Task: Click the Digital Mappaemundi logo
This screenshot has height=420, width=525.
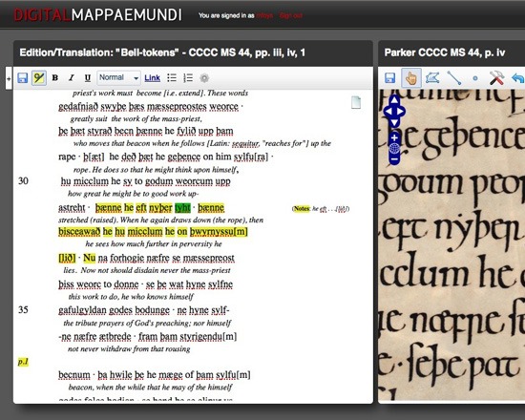Action: pyautogui.click(x=97, y=14)
